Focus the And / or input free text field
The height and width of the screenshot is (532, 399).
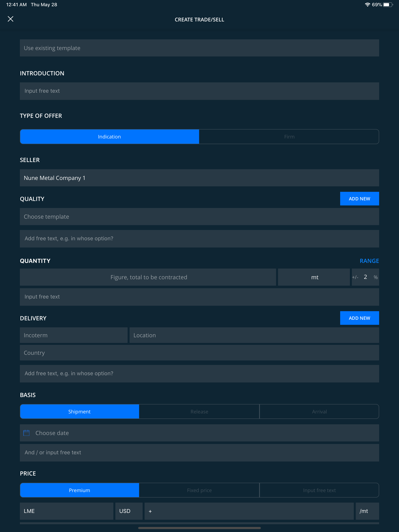(x=199, y=453)
